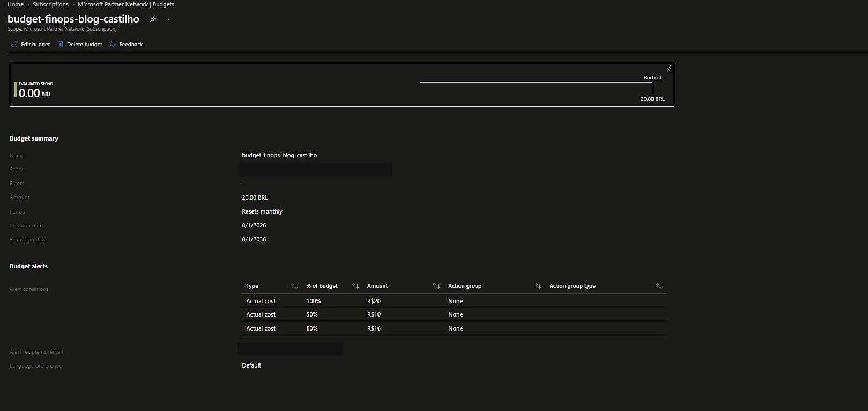Click the R$20 amount cell
Image resolution: width=868 pixels, height=411 pixels.
pos(374,301)
